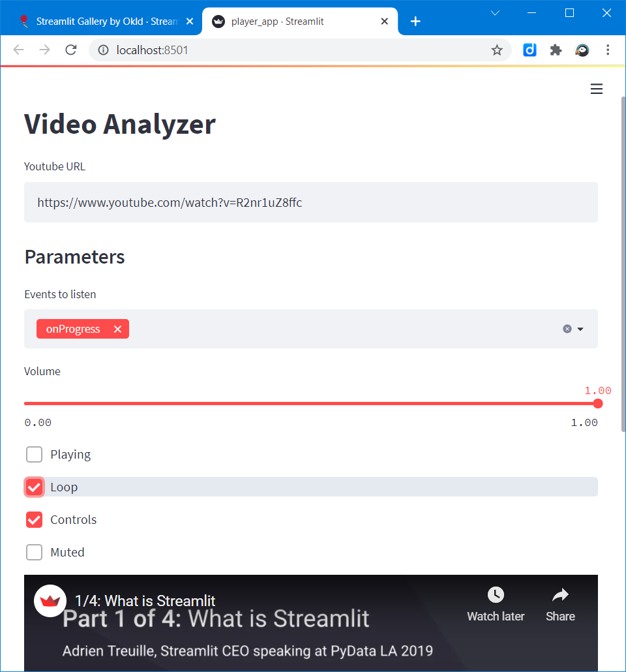Expand the Events to listen dropdown arrow

pos(580,329)
